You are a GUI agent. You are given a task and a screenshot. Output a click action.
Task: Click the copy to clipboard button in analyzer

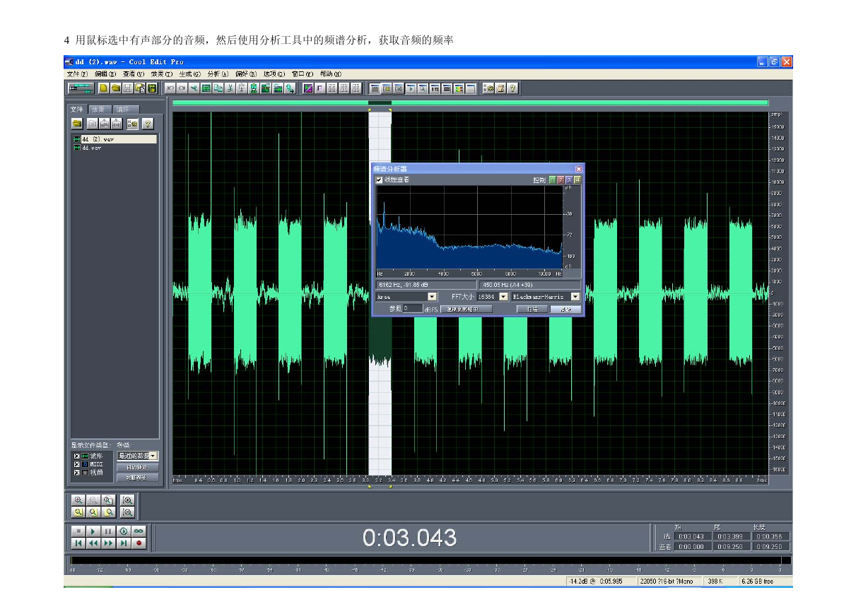pos(467,309)
